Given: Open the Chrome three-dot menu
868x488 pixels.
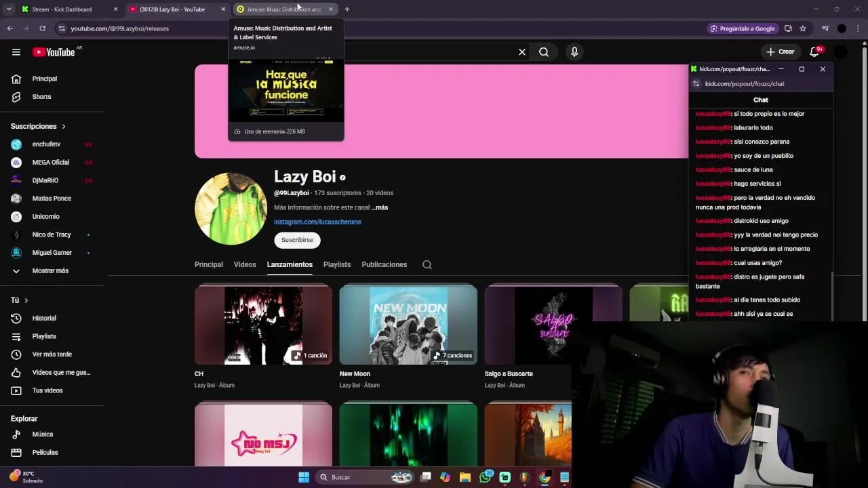Looking at the screenshot, I should tap(859, 28).
